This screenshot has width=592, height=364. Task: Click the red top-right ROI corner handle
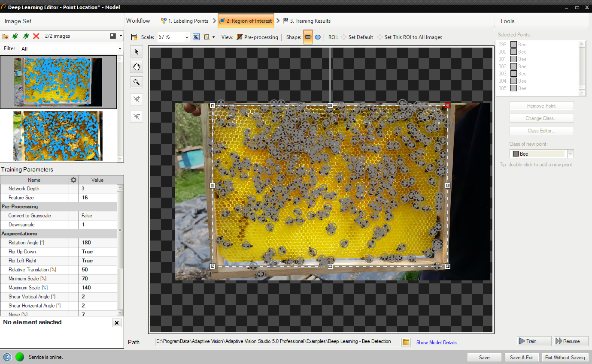tap(448, 105)
